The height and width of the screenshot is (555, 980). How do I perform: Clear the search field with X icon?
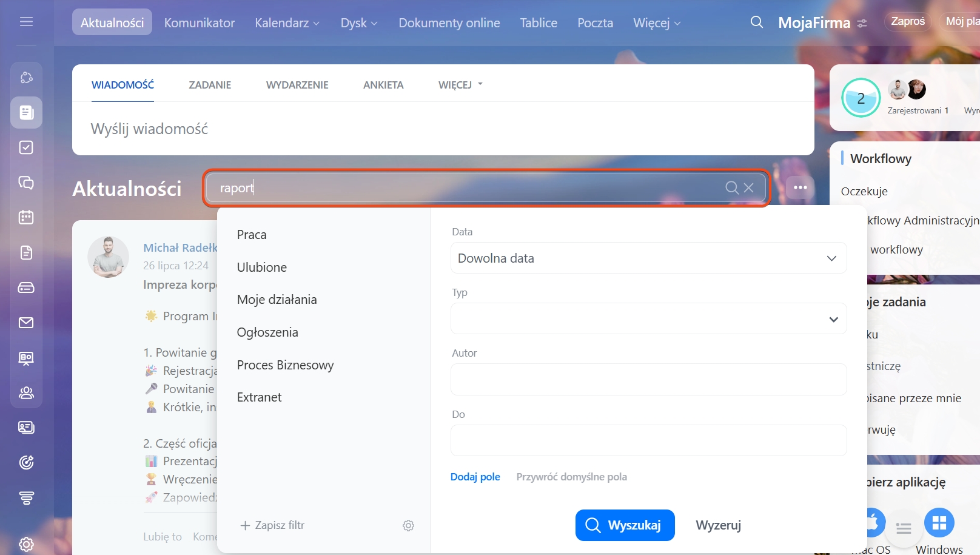coord(749,188)
